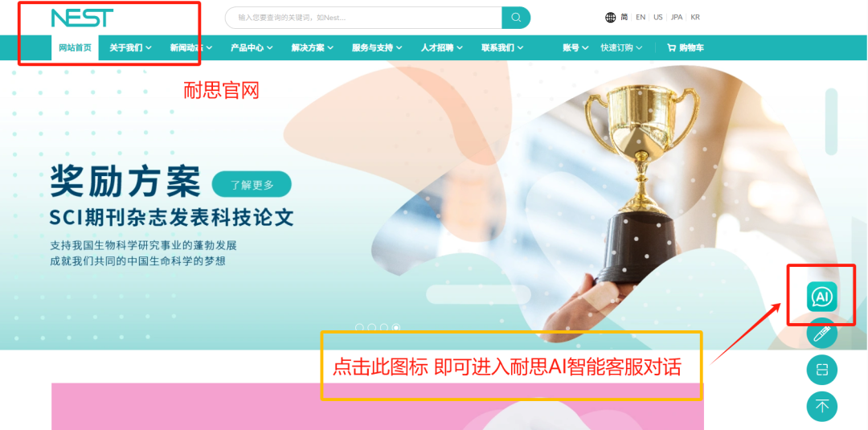
Task: Open the 网站首页 tab
Action: 75,47
